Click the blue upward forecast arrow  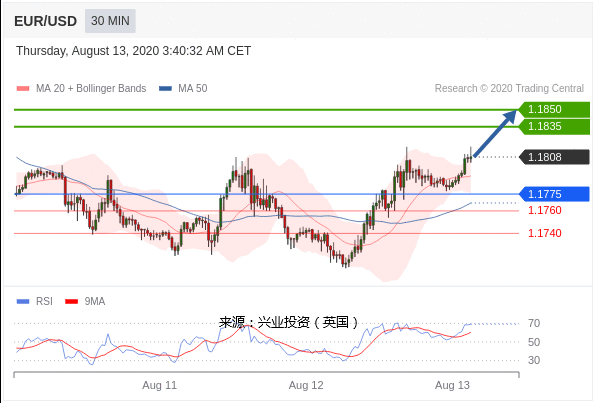pos(495,133)
